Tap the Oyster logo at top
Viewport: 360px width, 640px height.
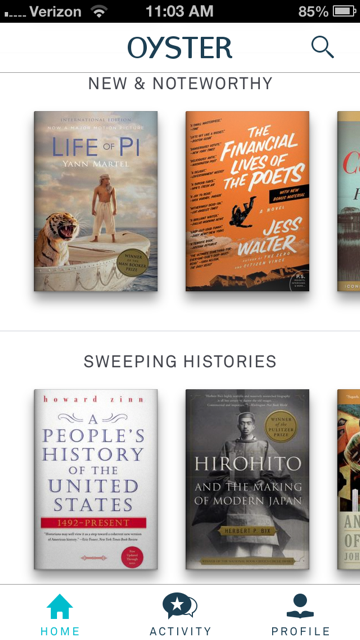click(180, 48)
